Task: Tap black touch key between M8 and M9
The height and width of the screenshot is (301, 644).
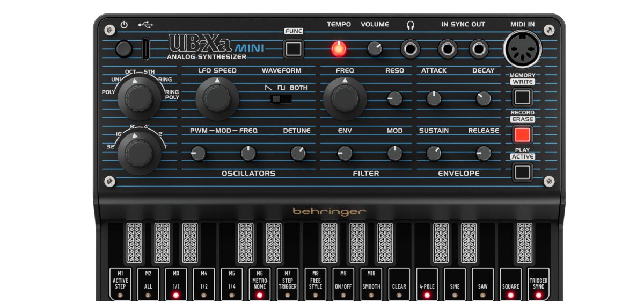Action: [x=330, y=242]
